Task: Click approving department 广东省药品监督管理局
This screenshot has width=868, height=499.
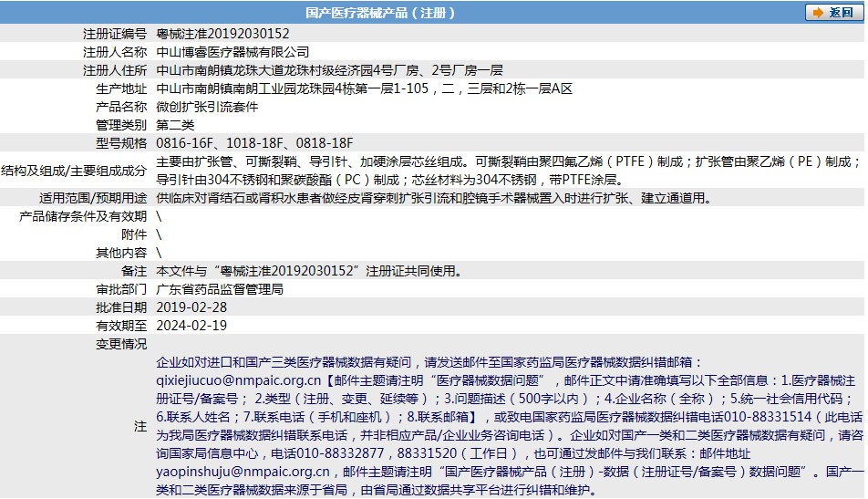Action: pos(220,290)
